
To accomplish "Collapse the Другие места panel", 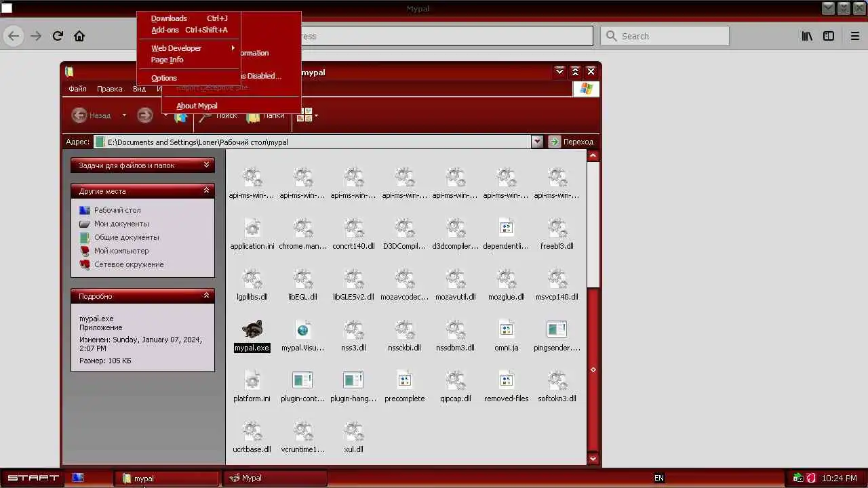I will [206, 190].
